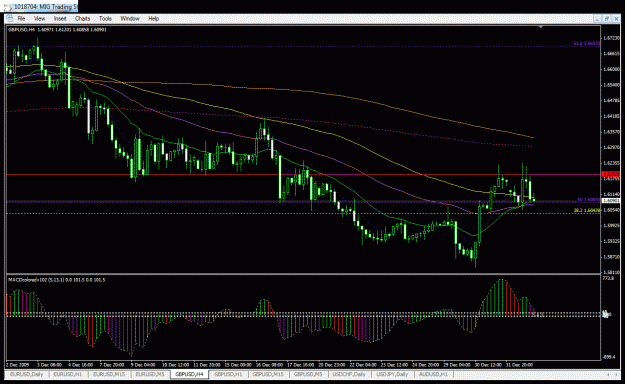Switch to the EURUSD,M5 chart tab
This screenshot has height=384, width=625.
pyautogui.click(x=150, y=374)
